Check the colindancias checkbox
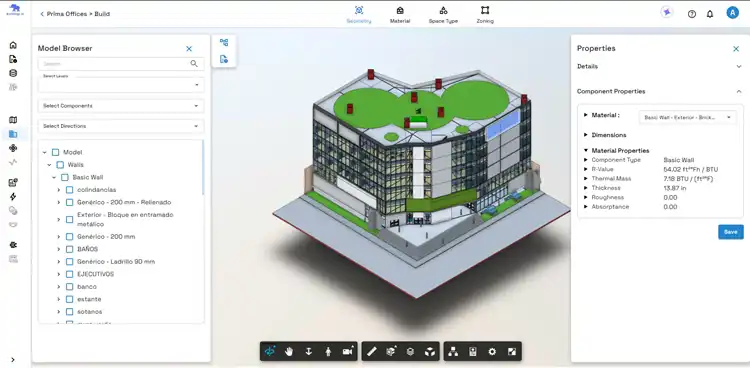This screenshot has width=750, height=368. point(69,190)
